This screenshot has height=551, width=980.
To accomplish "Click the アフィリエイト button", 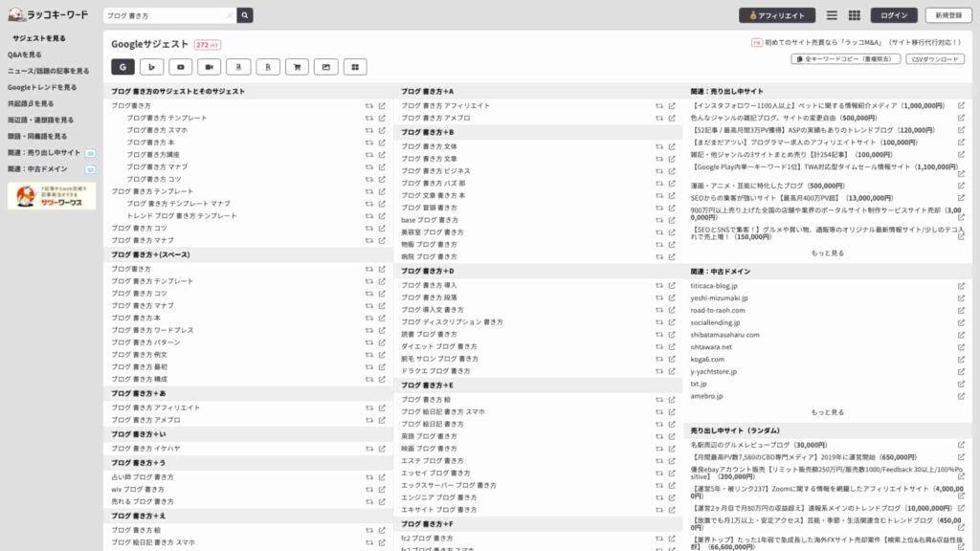I will 777,15.
